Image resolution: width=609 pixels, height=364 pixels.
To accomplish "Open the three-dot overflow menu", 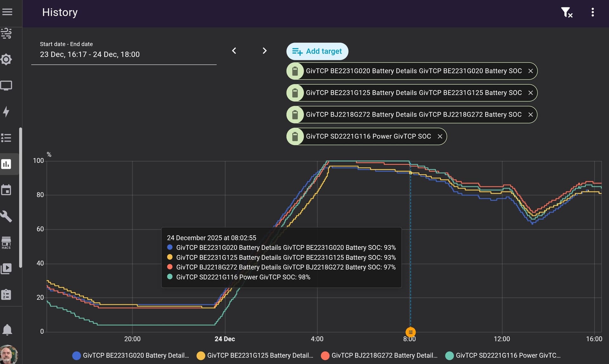I will [593, 12].
